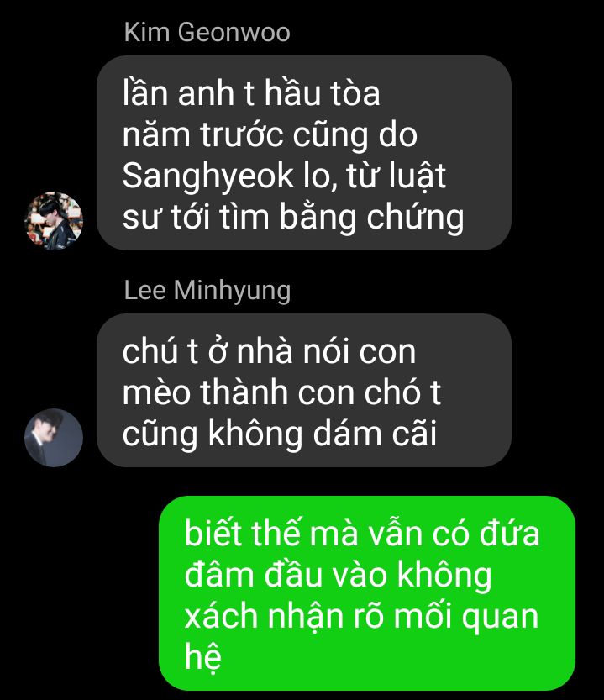The image size is (604, 700).
Task: Click the line "mèo thành con chó t"
Action: [281, 393]
